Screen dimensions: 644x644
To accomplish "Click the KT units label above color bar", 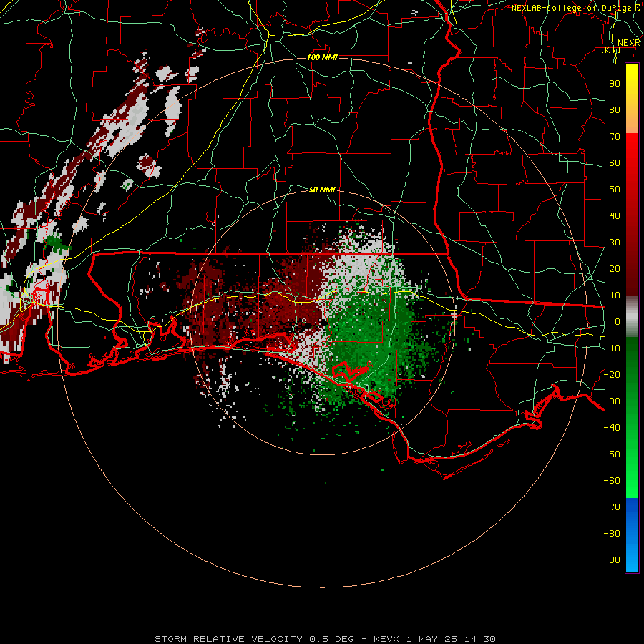I will [611, 50].
